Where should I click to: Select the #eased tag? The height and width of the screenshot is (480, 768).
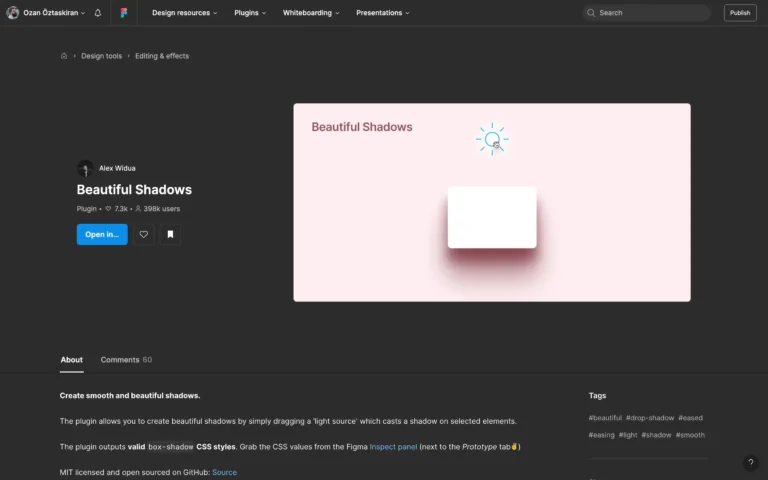pyautogui.click(x=690, y=418)
